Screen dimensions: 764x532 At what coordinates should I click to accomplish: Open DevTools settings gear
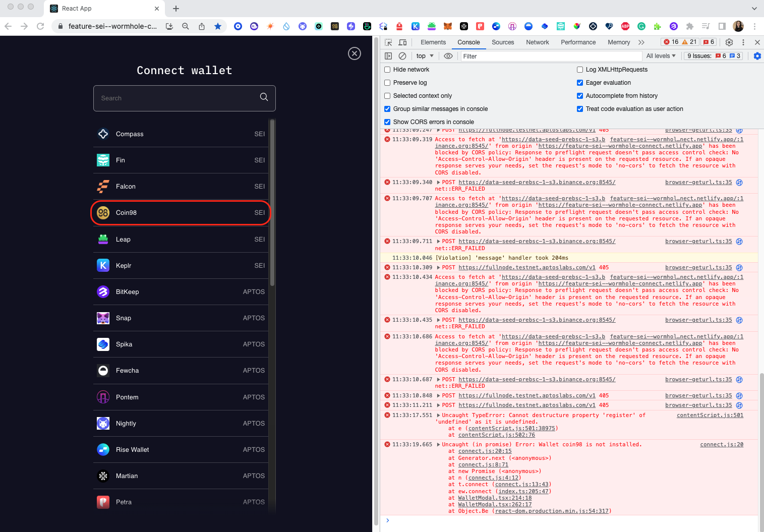(729, 42)
